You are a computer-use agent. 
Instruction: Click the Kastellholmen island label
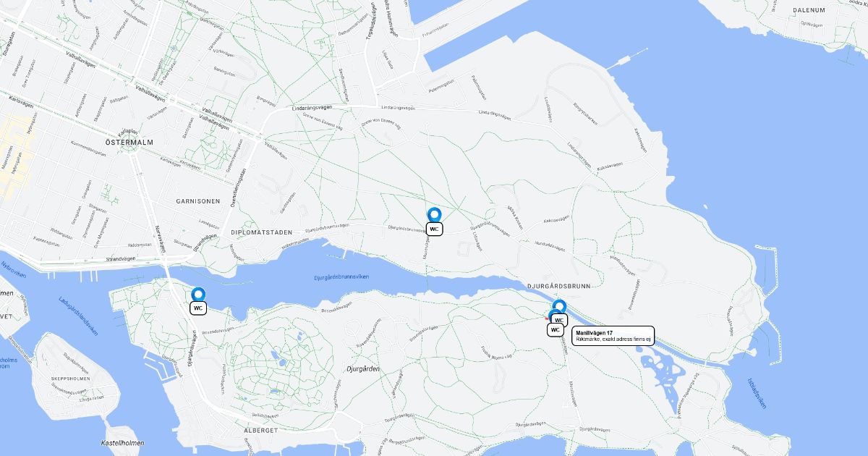pos(122,443)
